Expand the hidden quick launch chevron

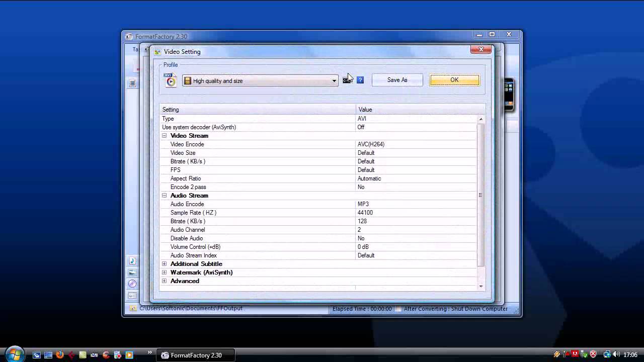pyautogui.click(x=149, y=353)
